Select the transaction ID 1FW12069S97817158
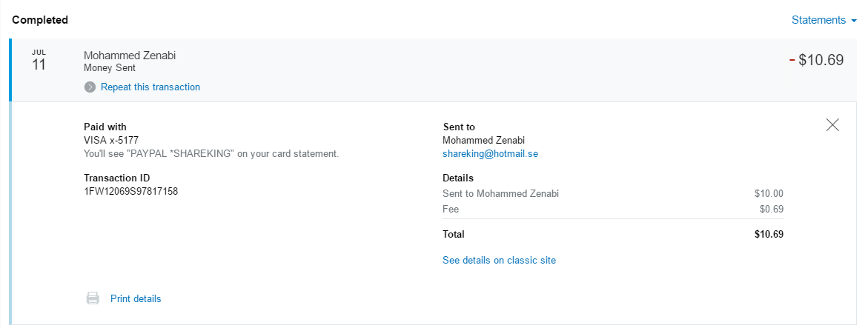This screenshot has width=868, height=328. pyautogui.click(x=130, y=191)
